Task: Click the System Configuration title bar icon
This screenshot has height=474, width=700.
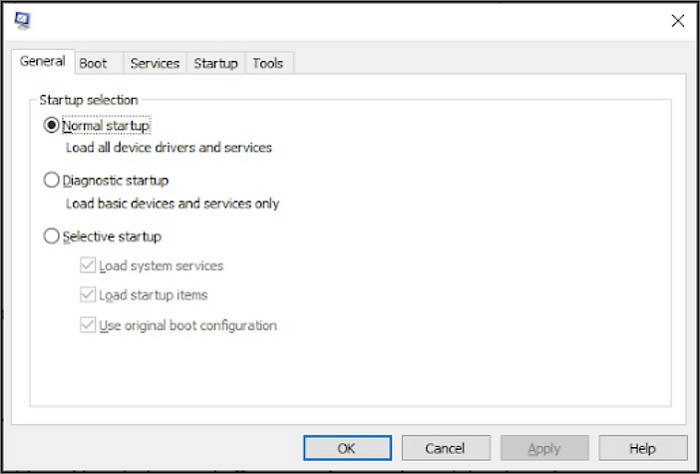Action: click(x=22, y=20)
